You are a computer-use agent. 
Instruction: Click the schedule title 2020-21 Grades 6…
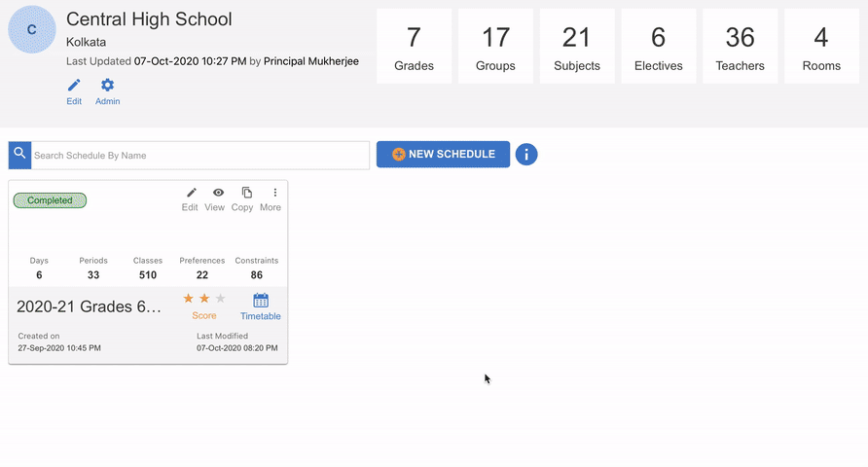pos(90,306)
